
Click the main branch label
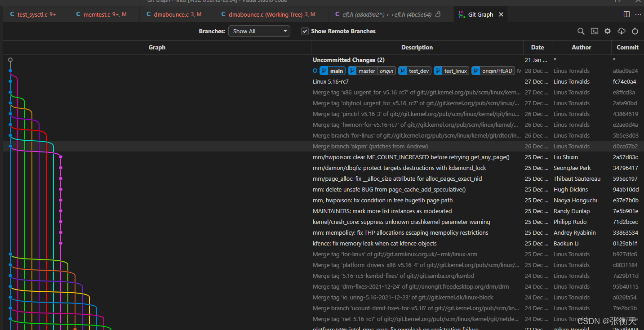tap(332, 71)
